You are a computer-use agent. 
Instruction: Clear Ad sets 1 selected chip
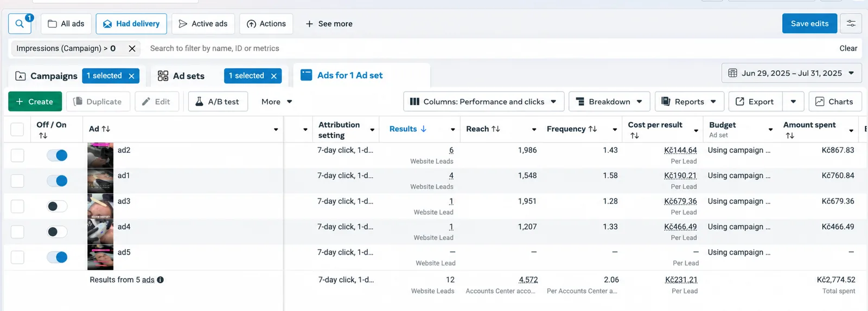[x=274, y=76]
